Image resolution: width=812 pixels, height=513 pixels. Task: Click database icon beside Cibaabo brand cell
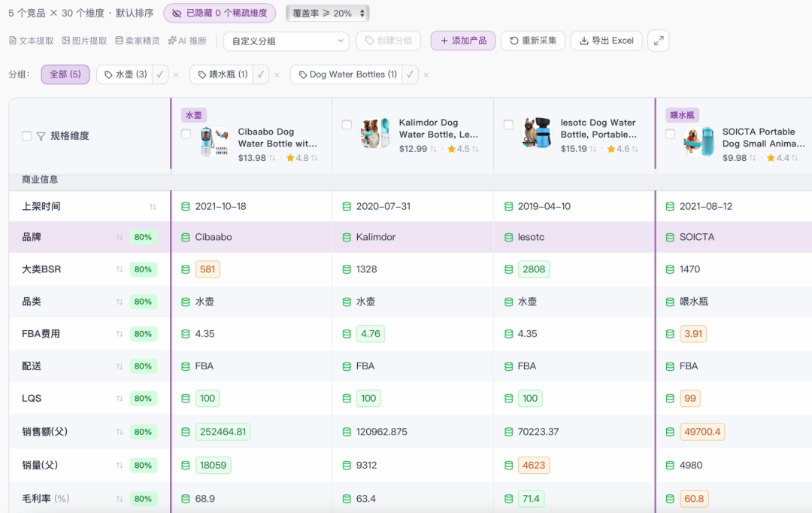[x=186, y=238]
